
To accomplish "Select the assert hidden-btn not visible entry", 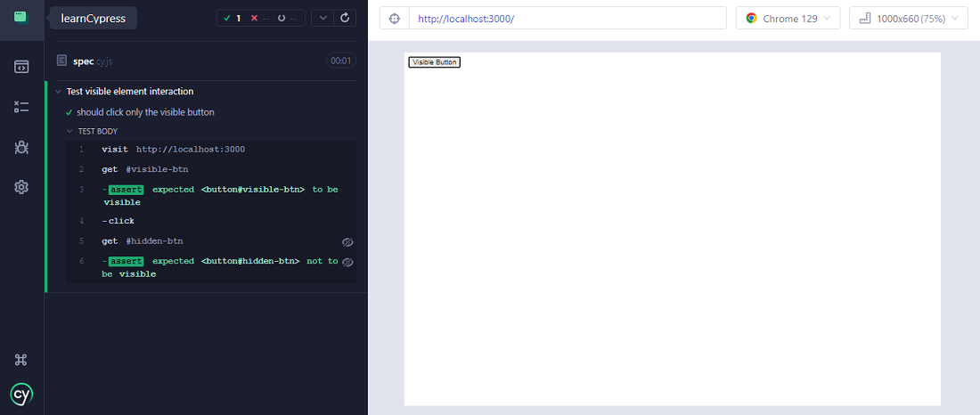I will coord(210,267).
